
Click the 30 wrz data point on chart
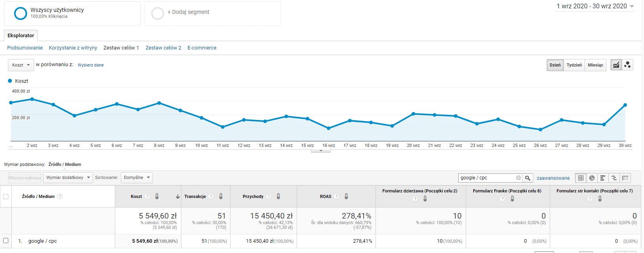tap(625, 105)
